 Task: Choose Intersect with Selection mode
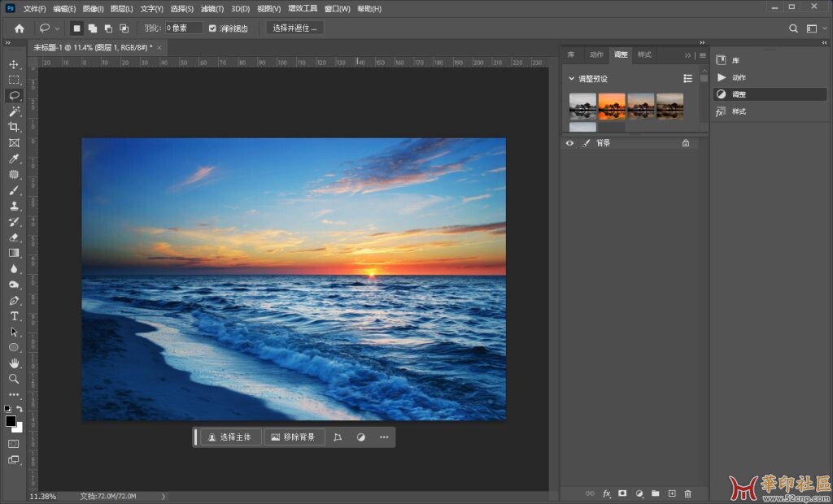pos(124,28)
